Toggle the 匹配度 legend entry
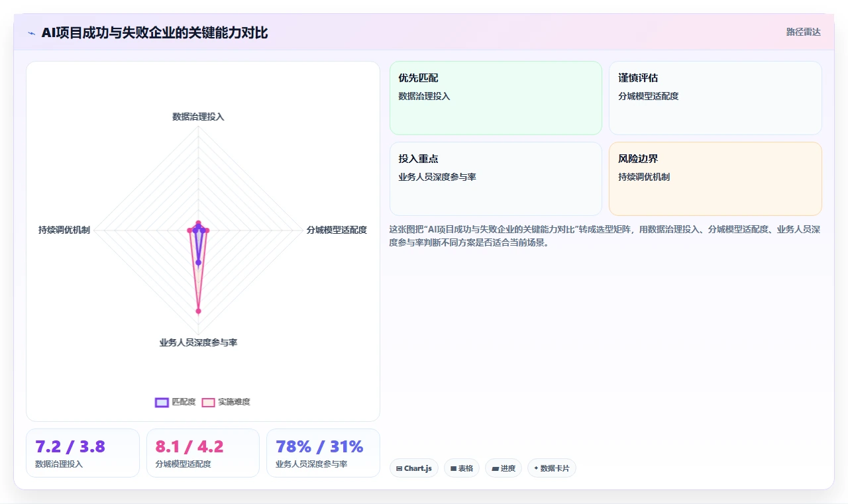 (x=176, y=402)
